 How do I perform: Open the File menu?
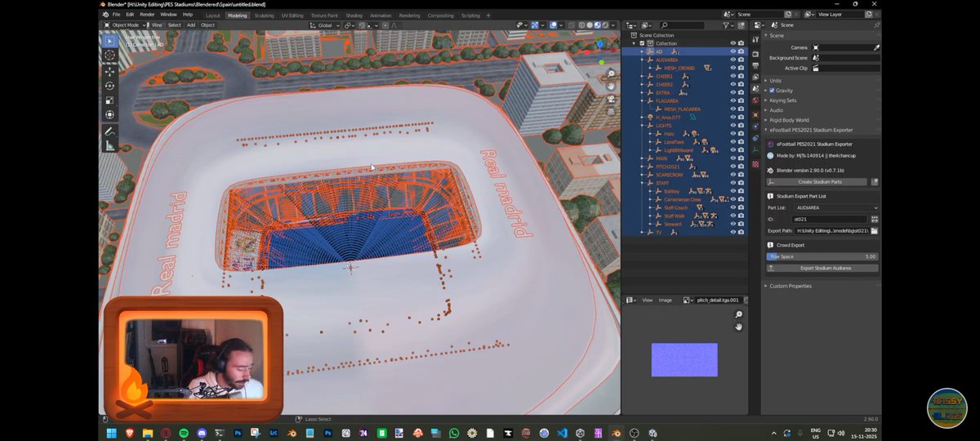click(116, 15)
